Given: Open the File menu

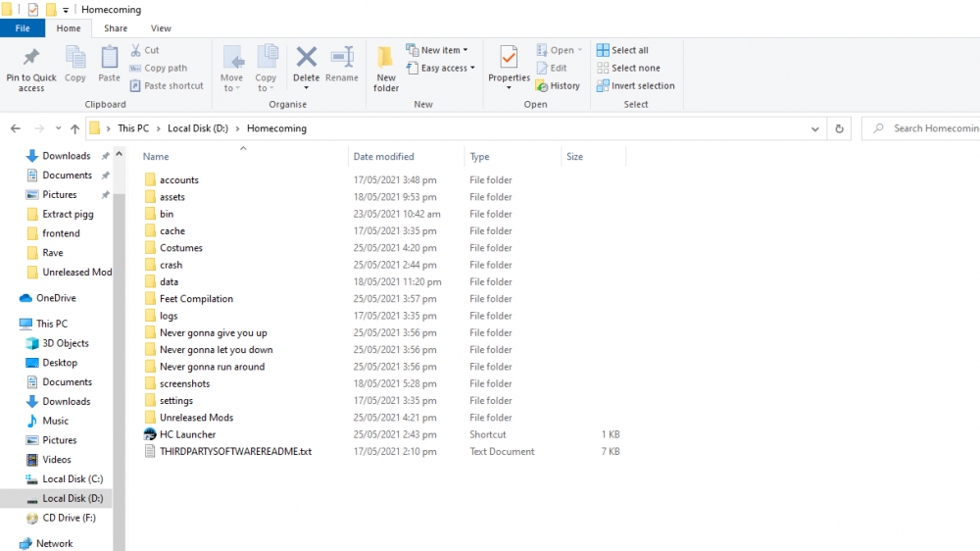Looking at the screenshot, I should pos(23,28).
